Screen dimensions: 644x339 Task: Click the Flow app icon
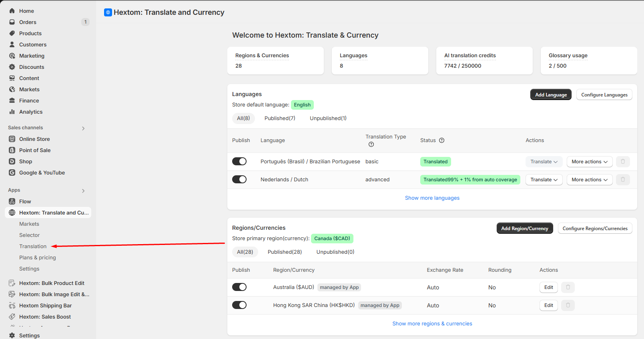12,201
